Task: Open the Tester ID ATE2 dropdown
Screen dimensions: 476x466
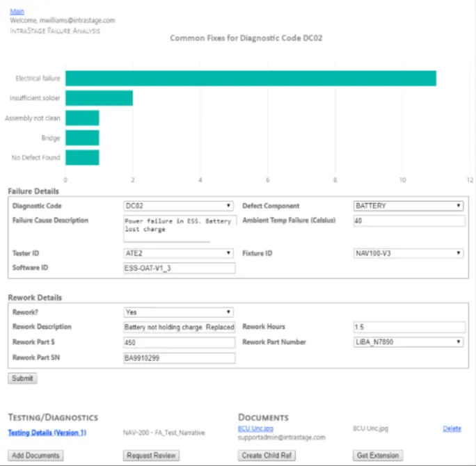Action: (x=178, y=253)
